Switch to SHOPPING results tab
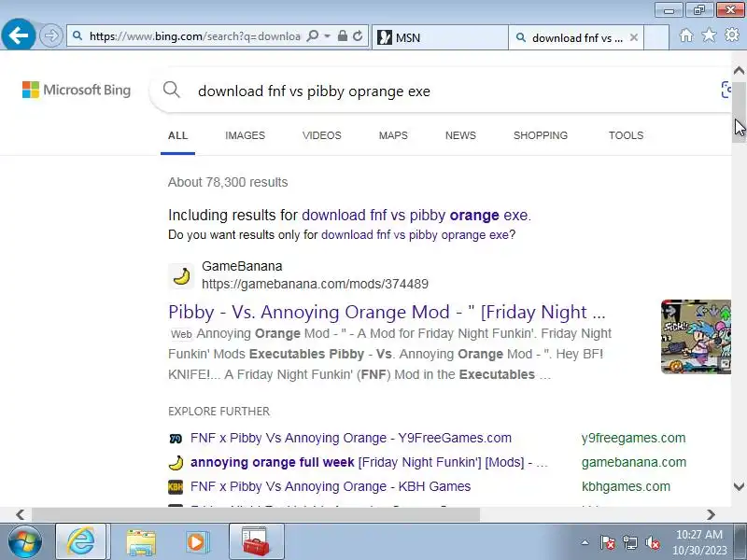747x560 pixels. point(541,135)
